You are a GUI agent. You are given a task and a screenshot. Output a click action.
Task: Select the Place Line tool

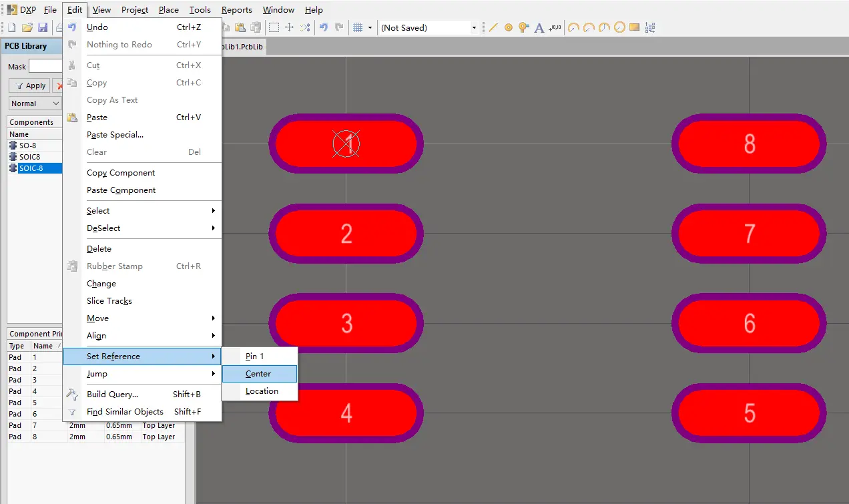click(494, 27)
